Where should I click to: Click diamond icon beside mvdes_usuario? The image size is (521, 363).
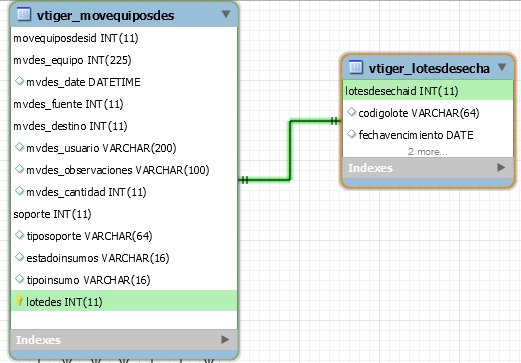pos(19,147)
